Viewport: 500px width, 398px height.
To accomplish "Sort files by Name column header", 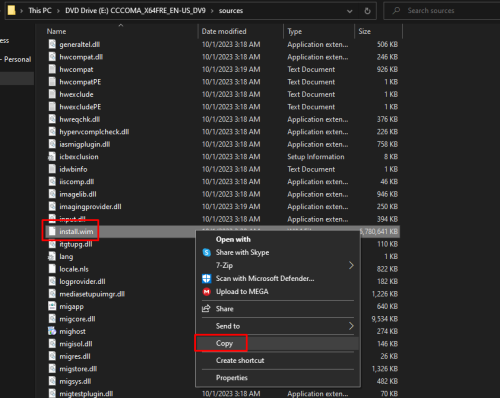I will pos(56,31).
